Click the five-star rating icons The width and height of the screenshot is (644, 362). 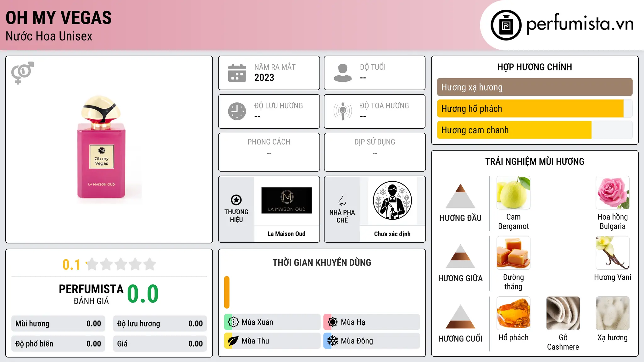click(121, 264)
